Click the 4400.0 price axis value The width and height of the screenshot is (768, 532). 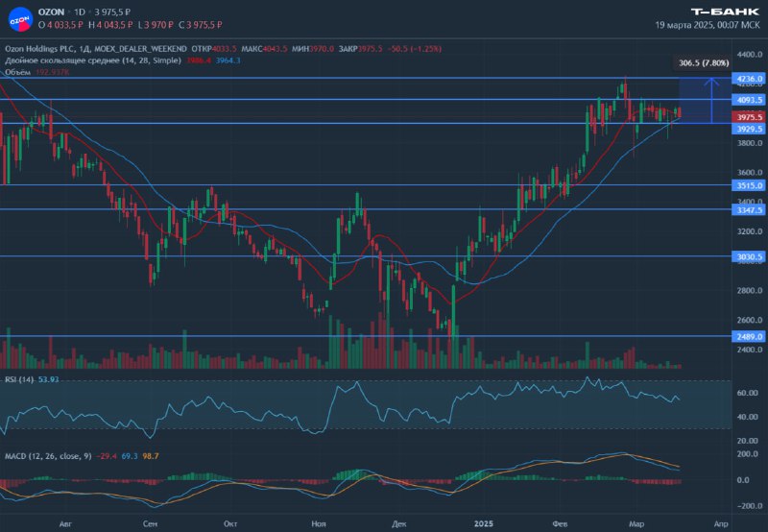pos(750,55)
